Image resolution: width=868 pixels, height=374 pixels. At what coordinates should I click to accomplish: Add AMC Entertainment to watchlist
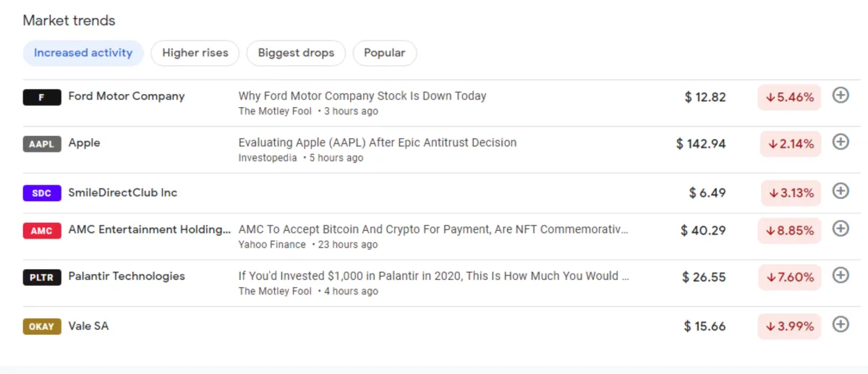[x=840, y=229]
